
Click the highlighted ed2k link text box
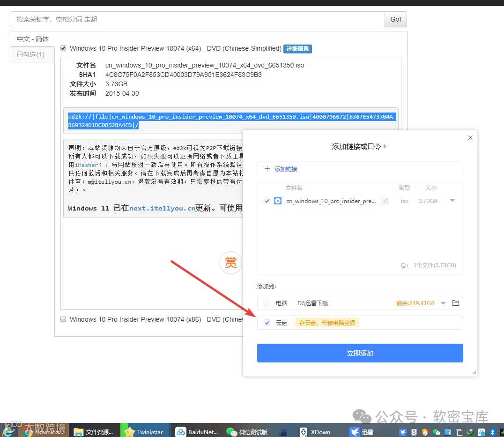pos(231,121)
